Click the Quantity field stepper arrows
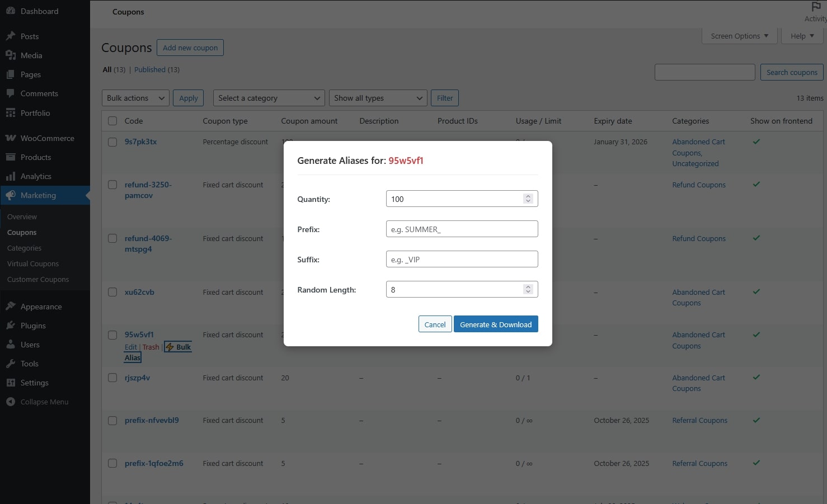827x504 pixels. (528, 199)
